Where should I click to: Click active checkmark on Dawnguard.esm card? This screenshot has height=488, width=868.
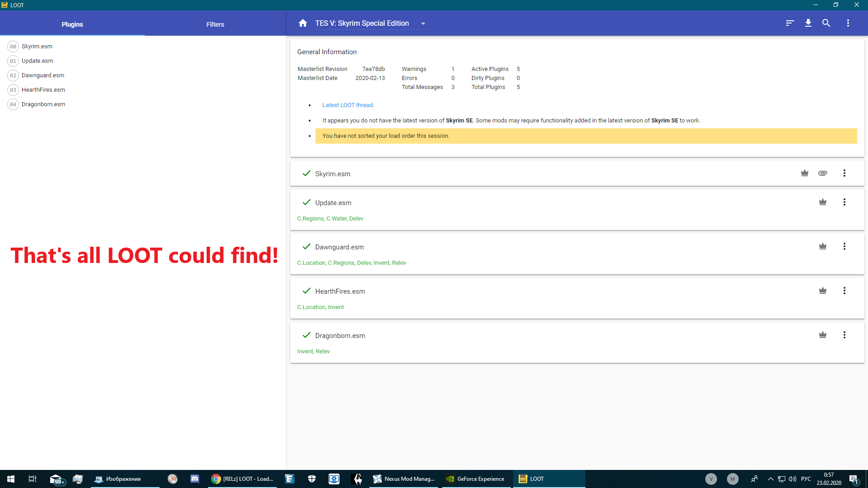click(307, 246)
